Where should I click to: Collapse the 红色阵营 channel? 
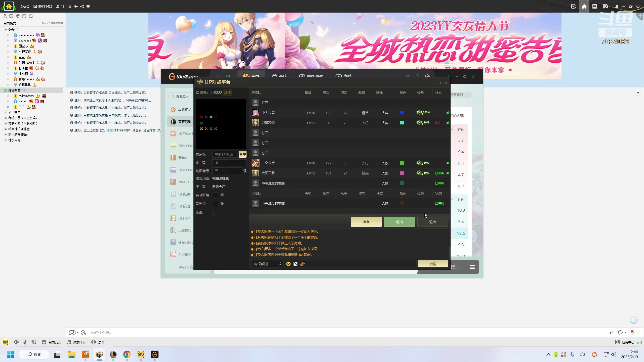point(6,90)
